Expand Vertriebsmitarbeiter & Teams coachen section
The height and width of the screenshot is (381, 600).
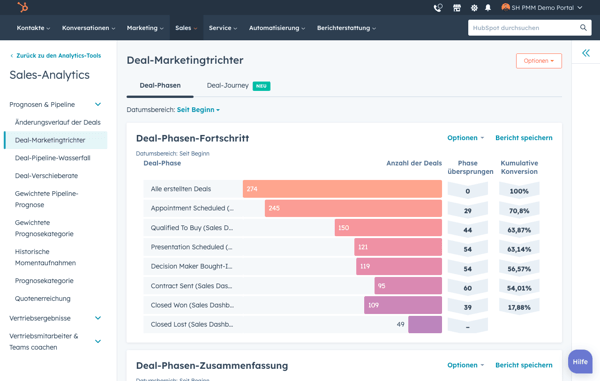[98, 341]
